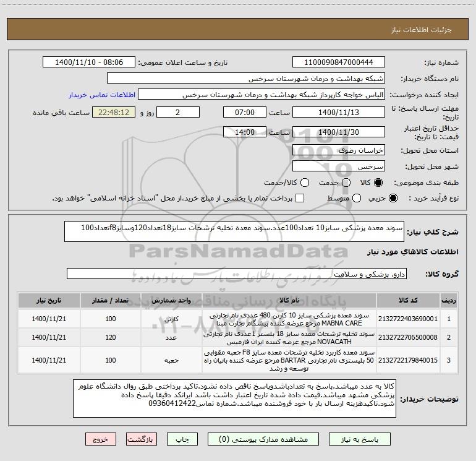Screen dimensions: 476x461
Task: Open اطلاعات تماس خریدار link
Action: pos(102,95)
